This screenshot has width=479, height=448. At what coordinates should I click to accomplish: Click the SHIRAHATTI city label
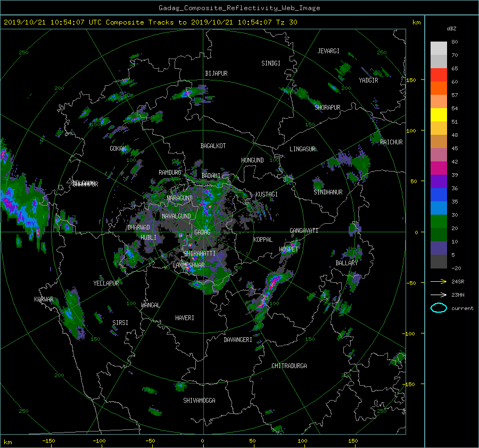coord(200,254)
